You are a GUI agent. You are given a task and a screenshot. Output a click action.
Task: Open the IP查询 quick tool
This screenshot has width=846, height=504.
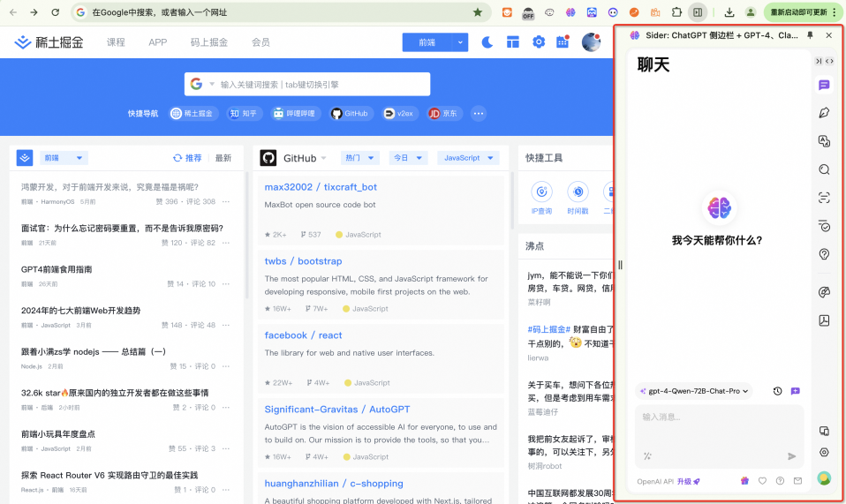541,199
